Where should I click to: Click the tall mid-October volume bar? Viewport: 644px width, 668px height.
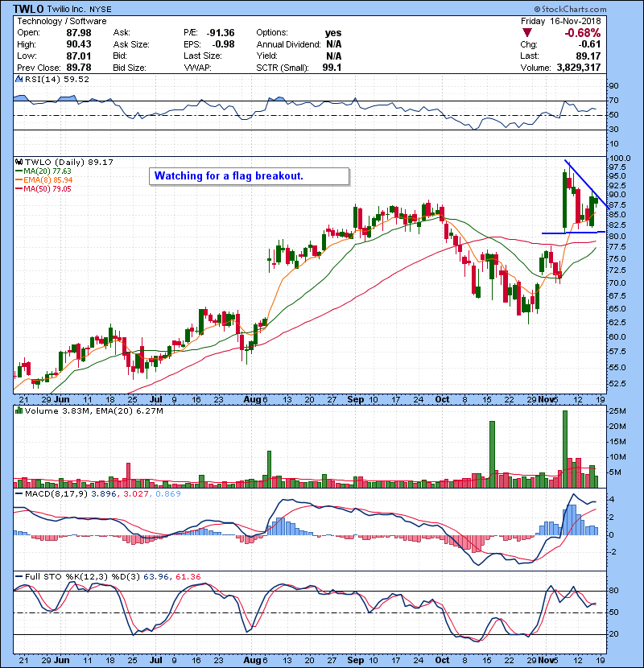tap(493, 454)
